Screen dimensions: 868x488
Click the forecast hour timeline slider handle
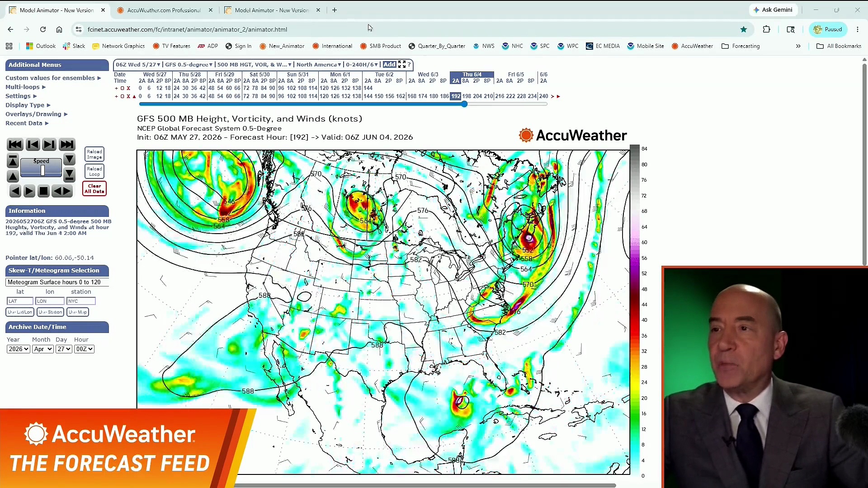[464, 104]
